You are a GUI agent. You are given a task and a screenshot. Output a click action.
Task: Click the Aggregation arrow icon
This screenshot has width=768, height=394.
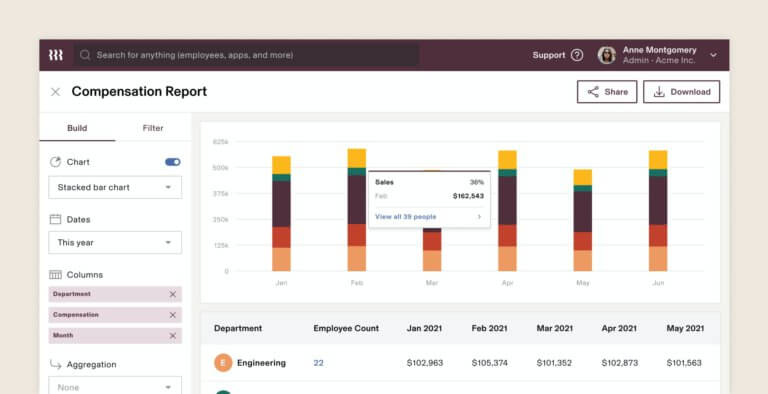pyautogui.click(x=55, y=364)
